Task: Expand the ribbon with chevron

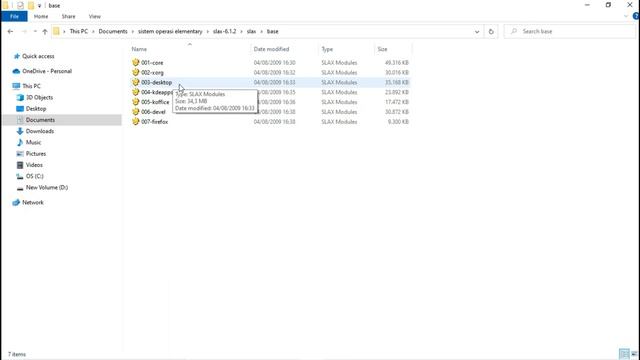Action: point(626,16)
